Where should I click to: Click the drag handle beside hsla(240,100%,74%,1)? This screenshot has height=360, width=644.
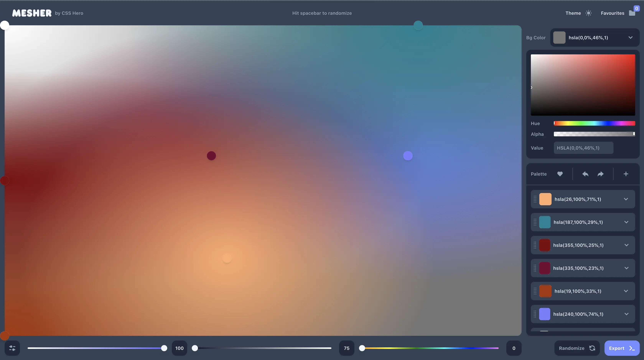click(535, 314)
